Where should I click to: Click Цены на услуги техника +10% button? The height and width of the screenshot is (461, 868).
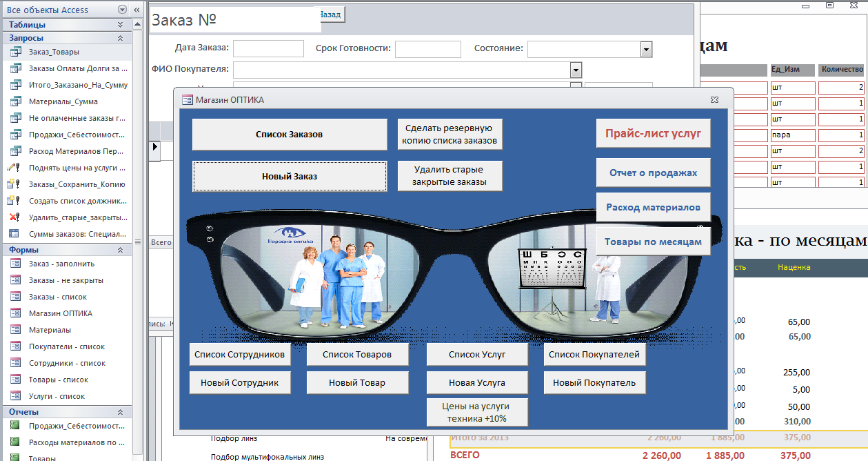[x=477, y=413]
